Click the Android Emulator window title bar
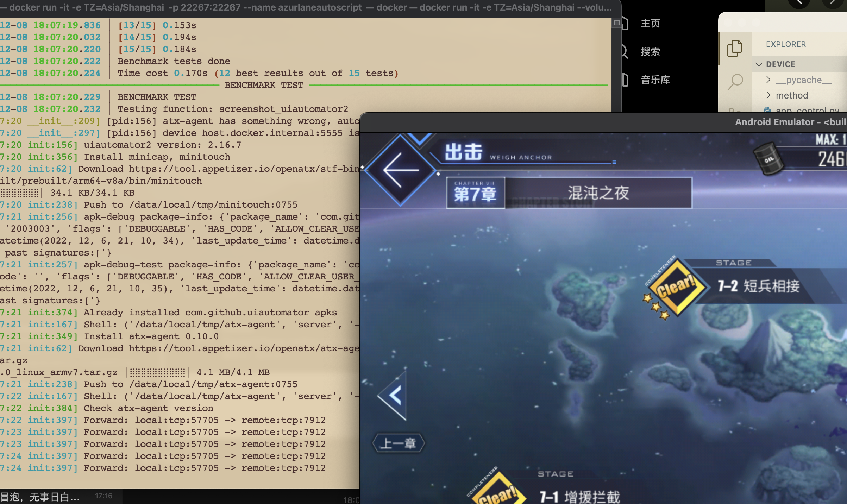The width and height of the screenshot is (847, 504). pos(603,122)
